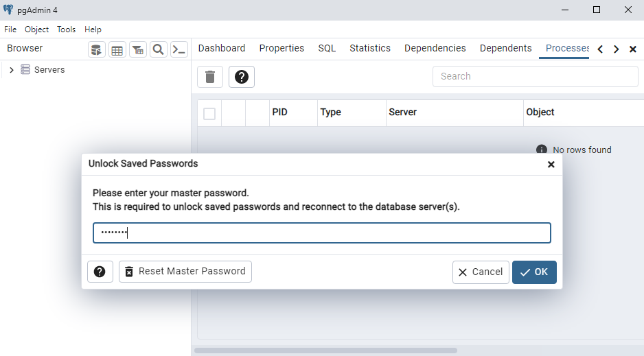The height and width of the screenshot is (356, 644).
Task: Open the Search Objects magnifier icon
Action: pos(158,49)
